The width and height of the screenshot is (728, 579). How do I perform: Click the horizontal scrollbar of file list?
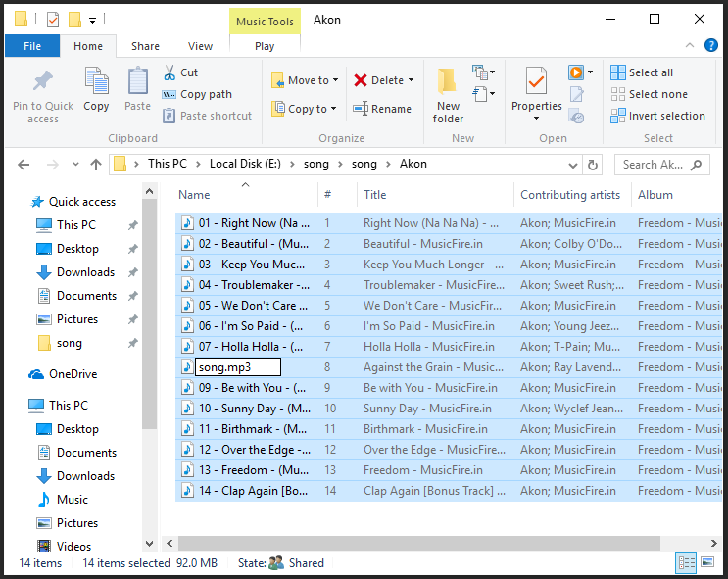(x=418, y=543)
